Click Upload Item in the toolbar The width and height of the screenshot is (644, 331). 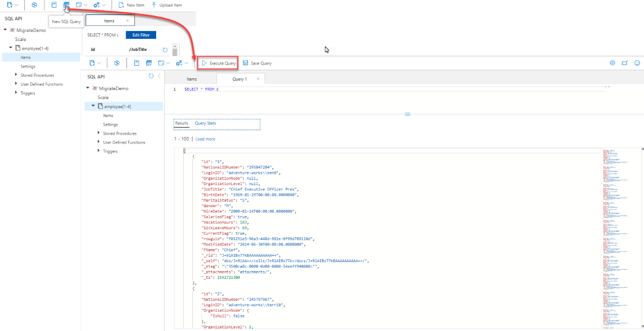point(167,5)
